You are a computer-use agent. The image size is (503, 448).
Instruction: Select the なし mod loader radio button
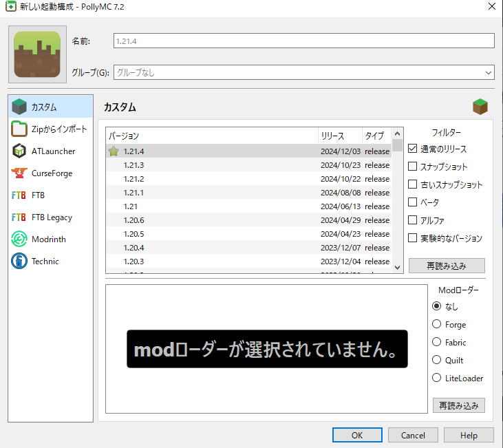(436, 306)
